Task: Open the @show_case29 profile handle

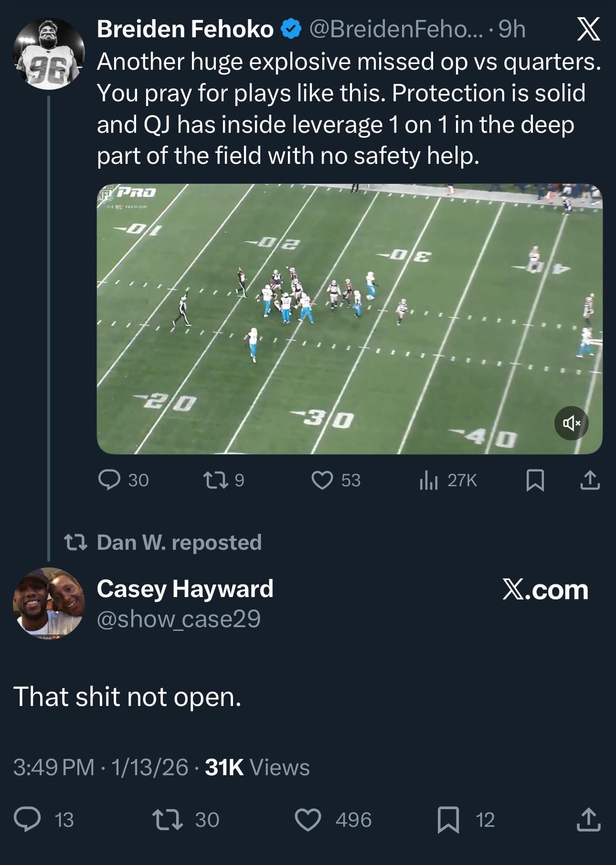Action: (x=179, y=619)
